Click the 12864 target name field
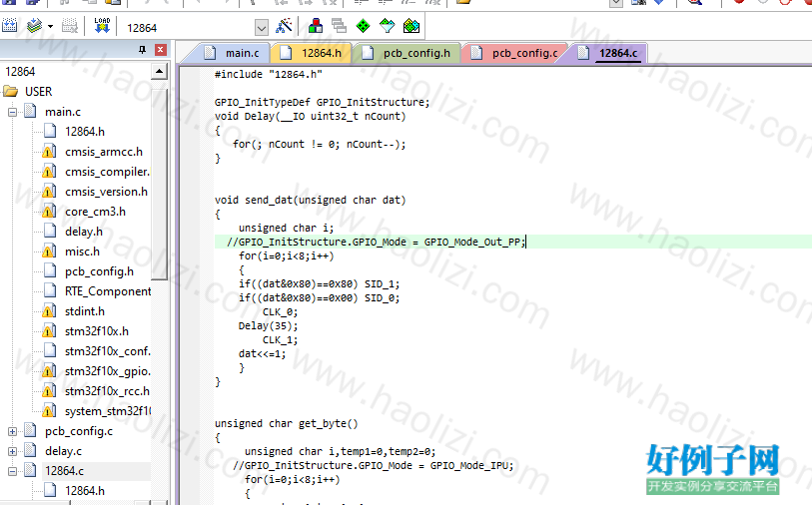Viewport: 812px width, 505px height. [189, 27]
